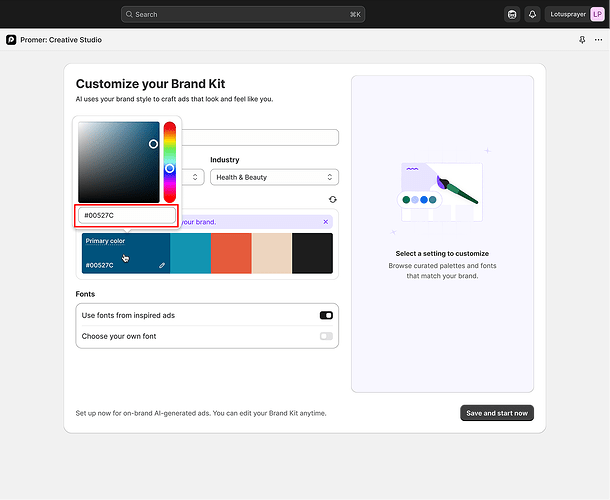Click Save and start now button
This screenshot has height=500, width=610.
click(497, 413)
